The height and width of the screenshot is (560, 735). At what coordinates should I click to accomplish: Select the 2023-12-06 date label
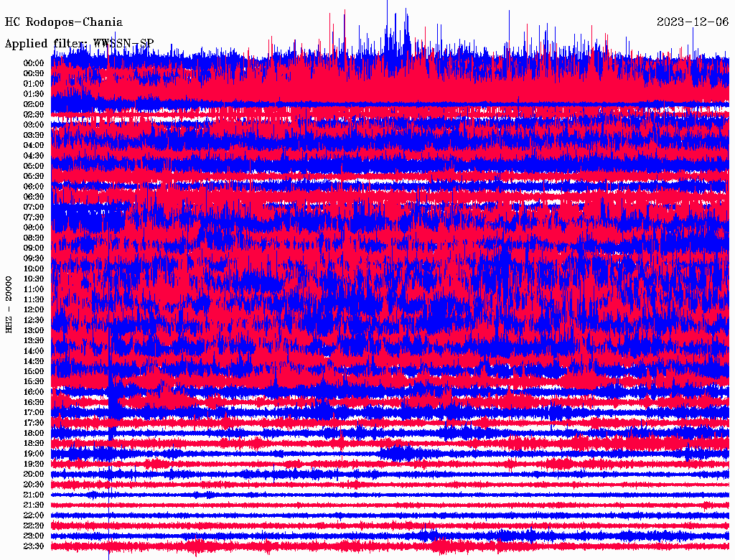click(693, 22)
